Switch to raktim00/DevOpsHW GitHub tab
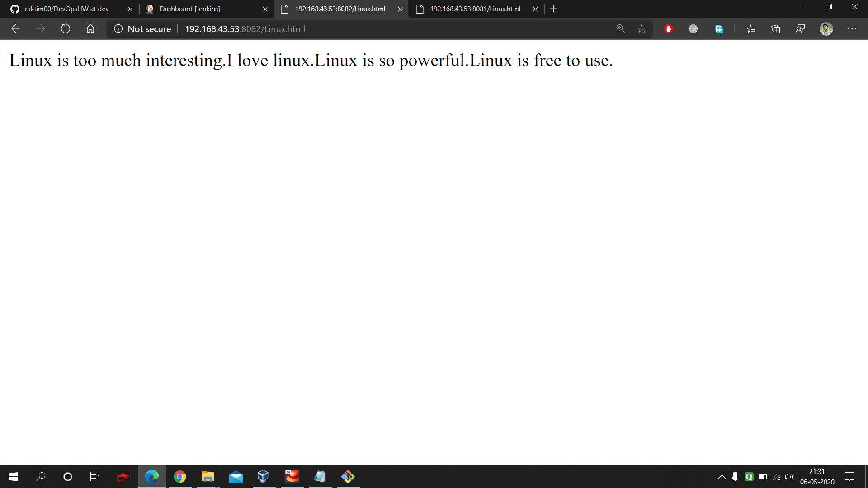This screenshot has height=488, width=868. tap(67, 9)
